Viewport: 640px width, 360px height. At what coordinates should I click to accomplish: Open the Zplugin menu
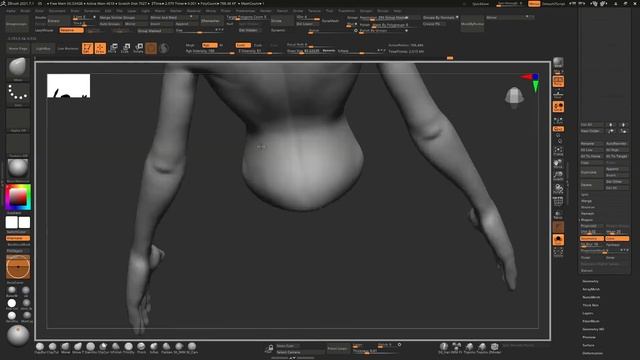[366, 11]
